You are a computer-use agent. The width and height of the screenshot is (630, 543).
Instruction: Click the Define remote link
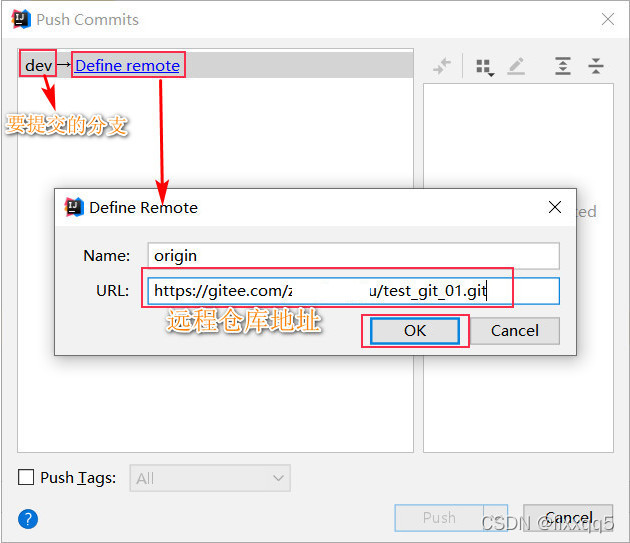point(127,66)
